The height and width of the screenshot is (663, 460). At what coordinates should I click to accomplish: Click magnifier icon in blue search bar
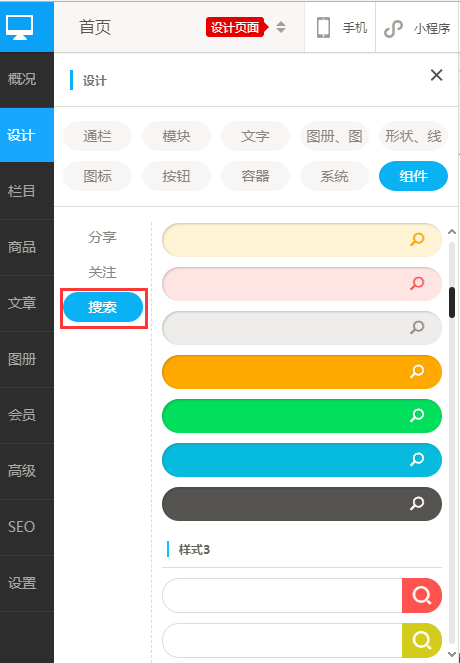(x=417, y=459)
